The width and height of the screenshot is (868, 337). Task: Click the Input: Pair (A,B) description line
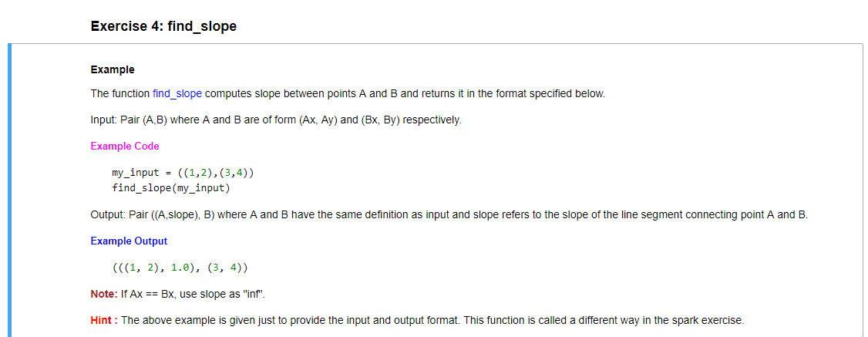[x=276, y=120]
